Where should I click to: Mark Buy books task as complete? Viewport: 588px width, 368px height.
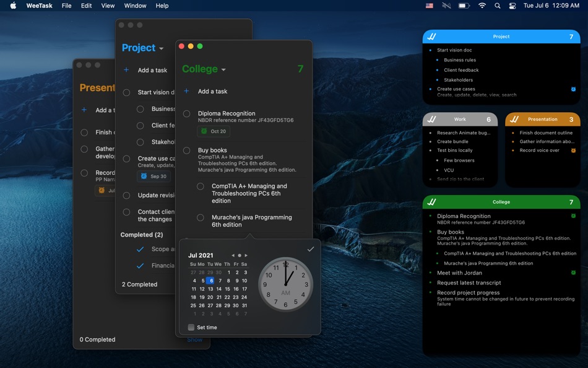pyautogui.click(x=186, y=150)
